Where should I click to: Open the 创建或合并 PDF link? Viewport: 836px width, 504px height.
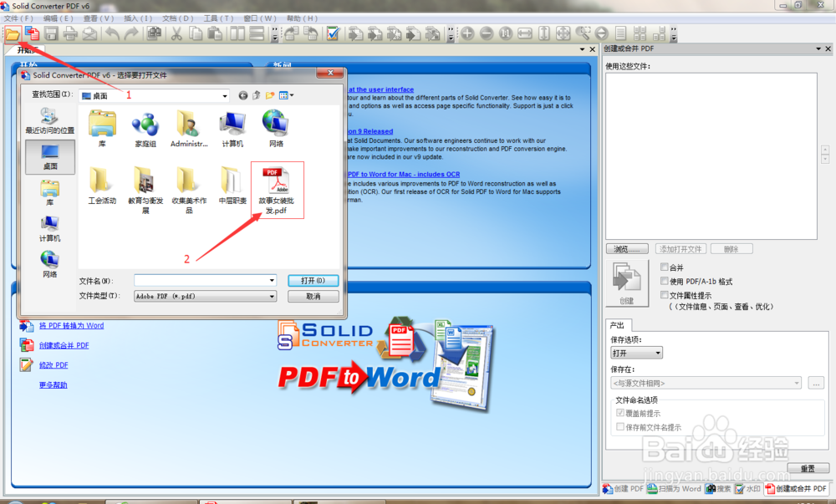[64, 345]
